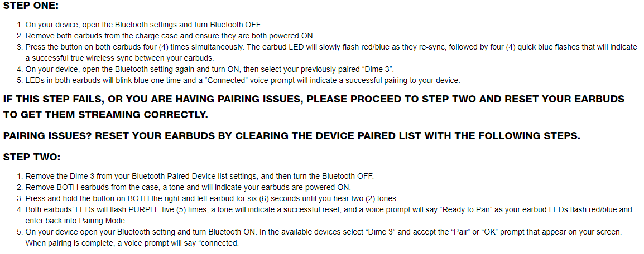Click the word 'Connected' in step one item five

coord(227,80)
